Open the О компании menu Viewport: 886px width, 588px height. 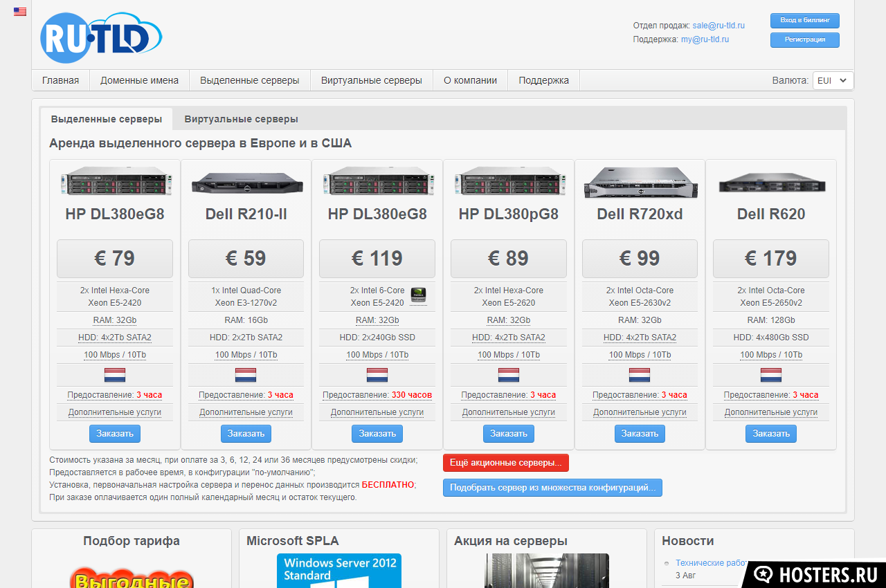point(471,80)
